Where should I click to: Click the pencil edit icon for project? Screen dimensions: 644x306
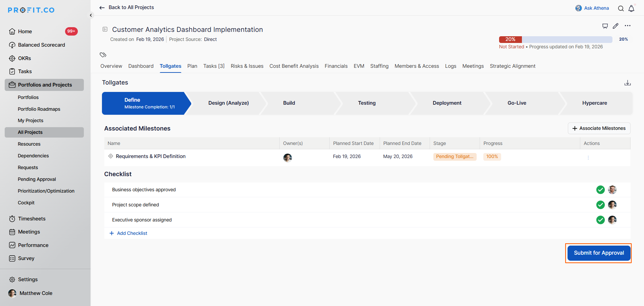tap(615, 26)
